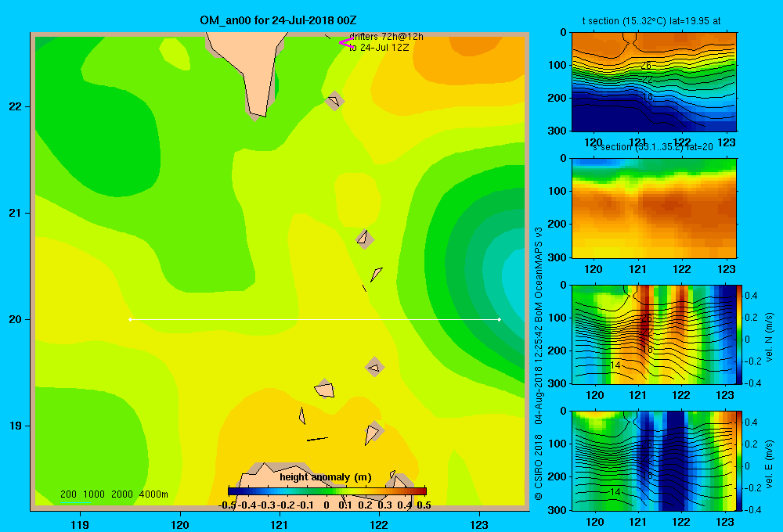
Task: Click the "height anomaly (m)" legend title
Action: (x=326, y=477)
